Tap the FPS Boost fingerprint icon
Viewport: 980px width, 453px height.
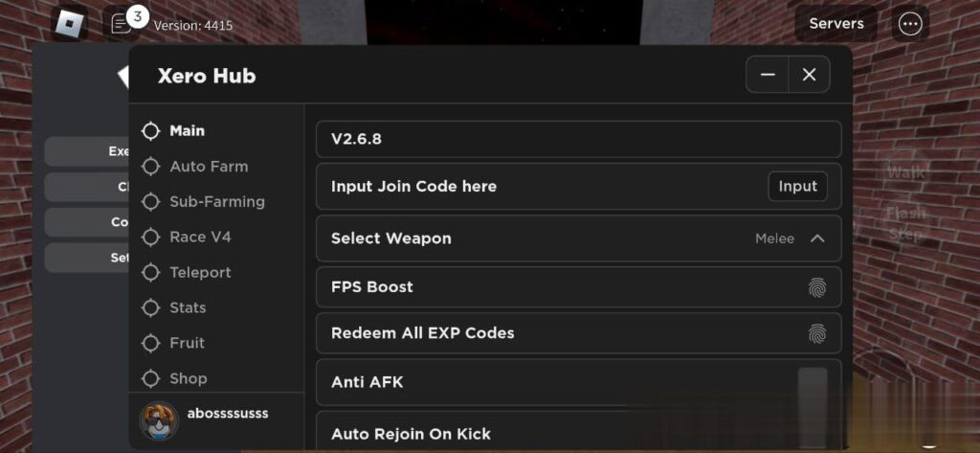(x=816, y=287)
